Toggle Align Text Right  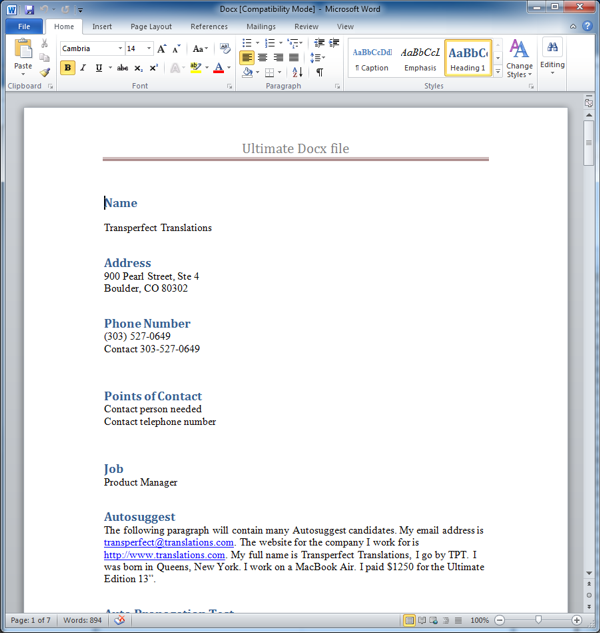pos(278,57)
